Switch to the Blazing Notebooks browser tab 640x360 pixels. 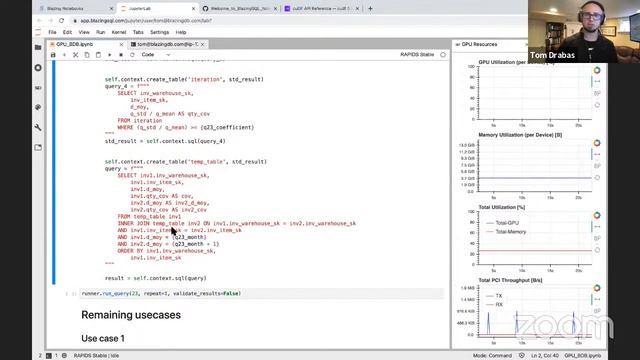65,8
